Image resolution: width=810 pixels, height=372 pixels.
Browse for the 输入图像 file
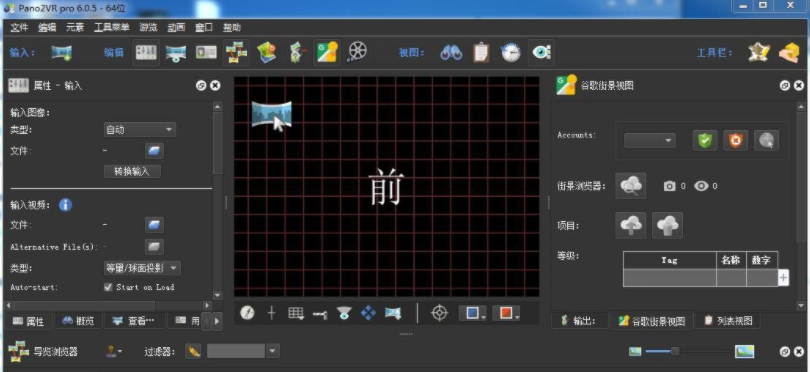click(154, 151)
